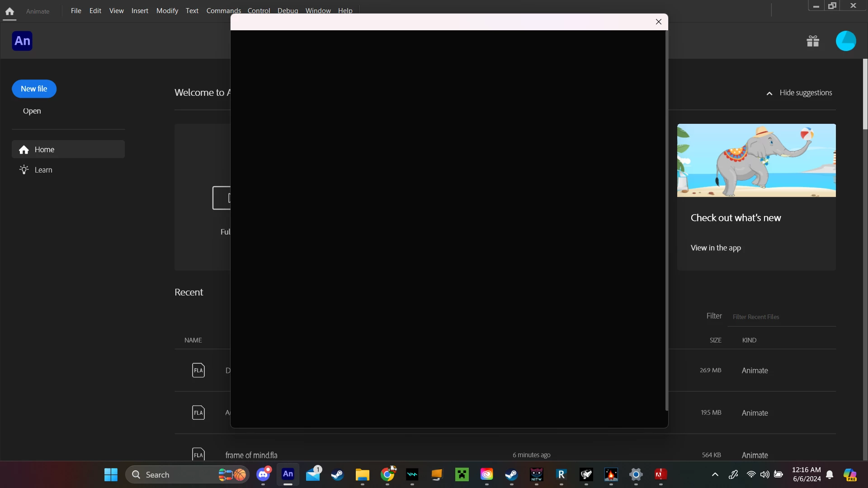Image resolution: width=868 pixels, height=488 pixels.
Task: Open Discord from the taskbar
Action: coord(263,474)
